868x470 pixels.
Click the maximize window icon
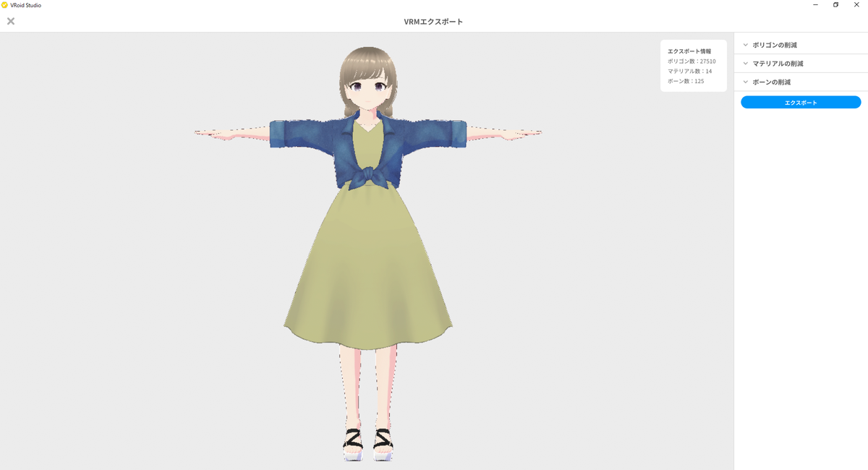pyautogui.click(x=835, y=4)
